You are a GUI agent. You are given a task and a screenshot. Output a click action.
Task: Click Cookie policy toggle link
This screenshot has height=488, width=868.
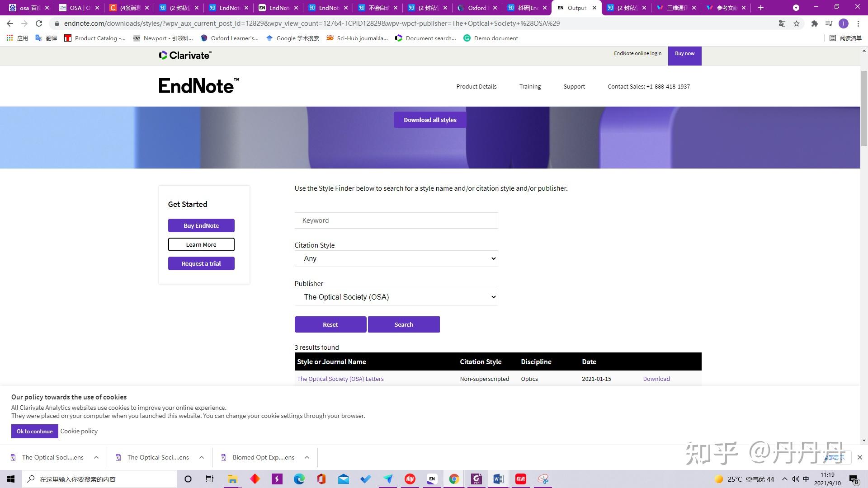click(79, 431)
